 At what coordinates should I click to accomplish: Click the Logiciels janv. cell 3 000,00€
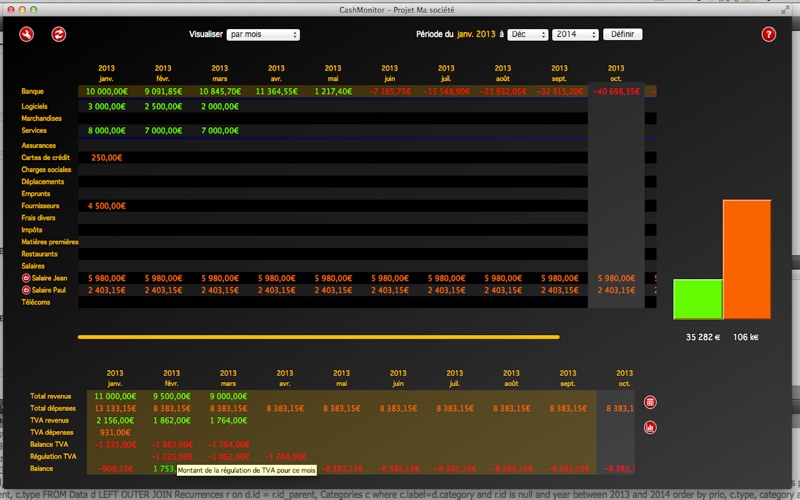pos(105,106)
